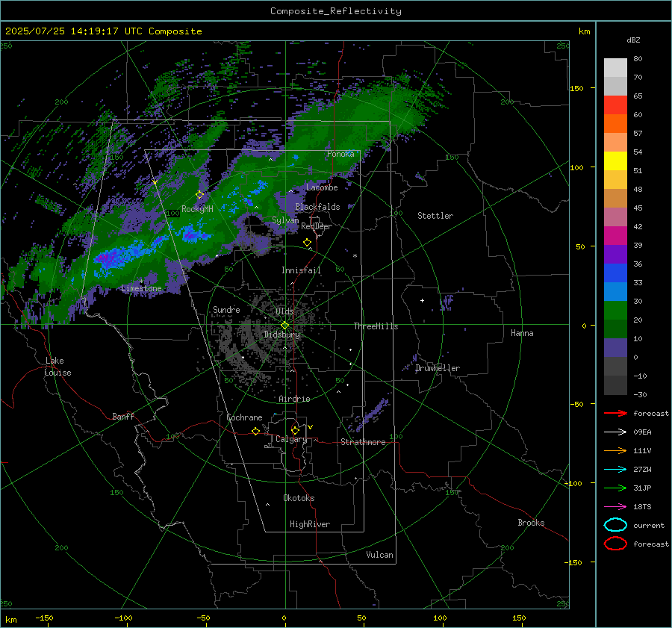The image size is (672, 628).
Task: Click the Lacombe label on the map
Action: pos(322,187)
